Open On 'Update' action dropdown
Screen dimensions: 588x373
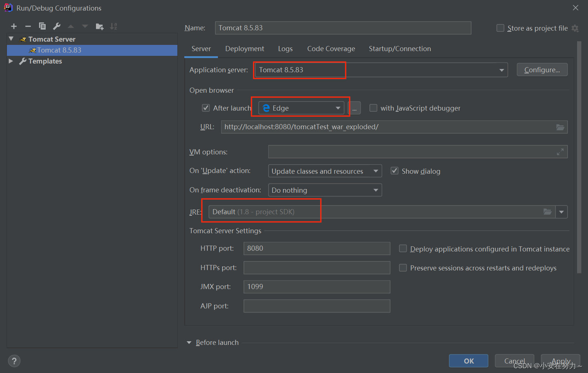(325, 171)
